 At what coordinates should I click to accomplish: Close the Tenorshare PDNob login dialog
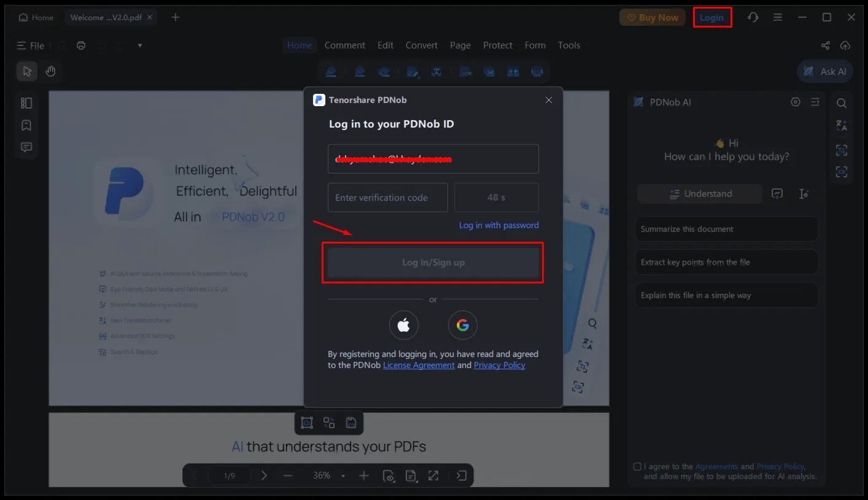[549, 100]
